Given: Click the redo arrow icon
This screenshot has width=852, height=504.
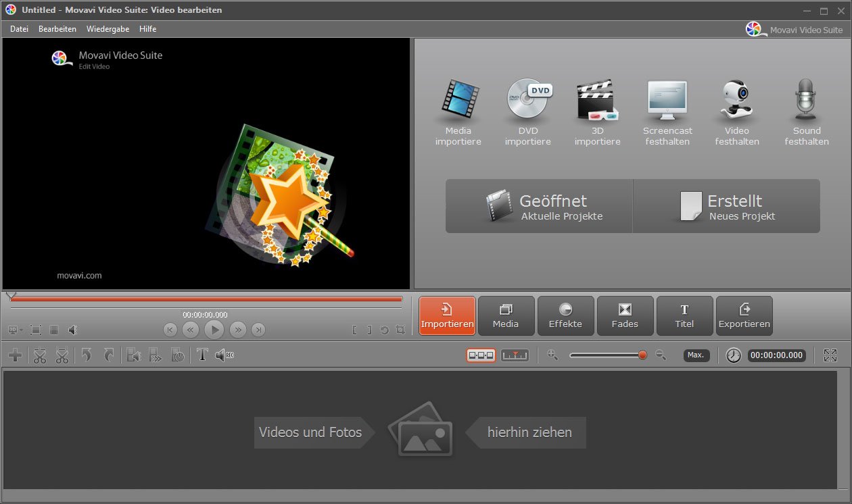Looking at the screenshot, I should pos(108,355).
